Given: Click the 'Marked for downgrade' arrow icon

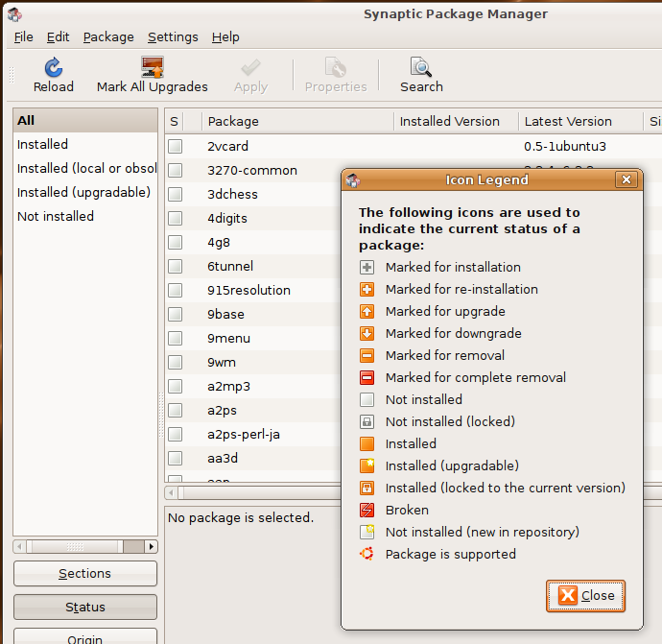Looking at the screenshot, I should coord(366,334).
